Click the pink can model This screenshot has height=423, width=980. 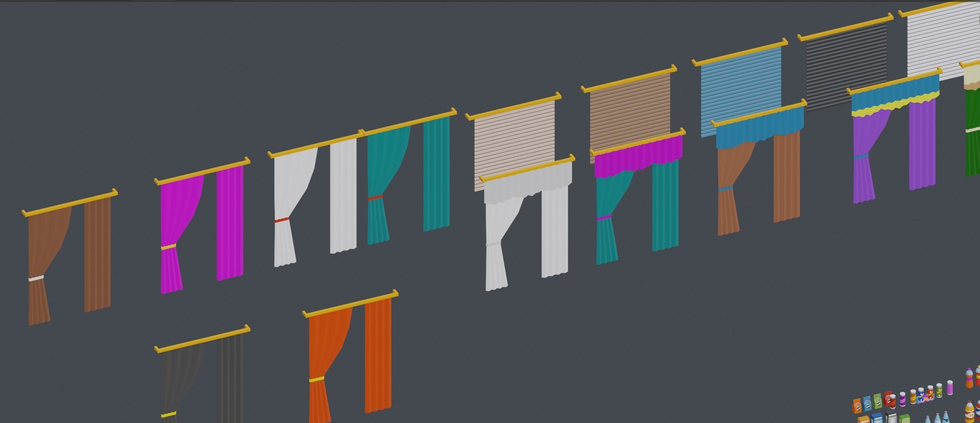[950, 387]
